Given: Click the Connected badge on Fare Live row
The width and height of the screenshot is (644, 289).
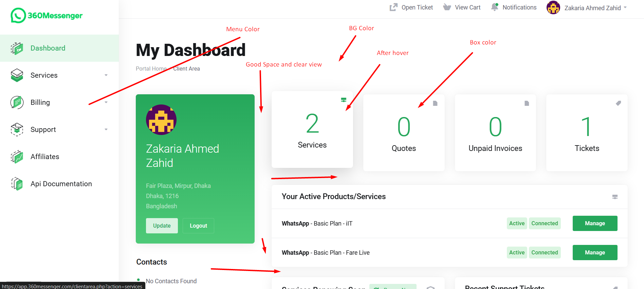Looking at the screenshot, I should 545,252.
